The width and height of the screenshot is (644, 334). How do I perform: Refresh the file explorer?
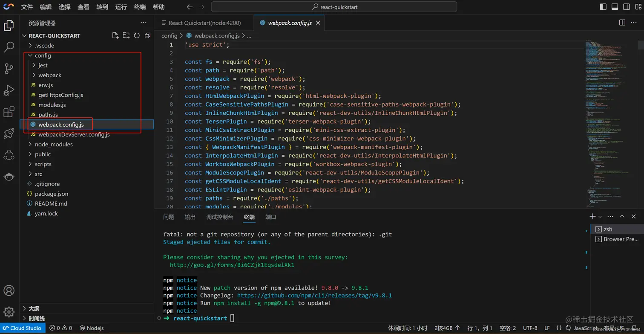pyautogui.click(x=137, y=35)
